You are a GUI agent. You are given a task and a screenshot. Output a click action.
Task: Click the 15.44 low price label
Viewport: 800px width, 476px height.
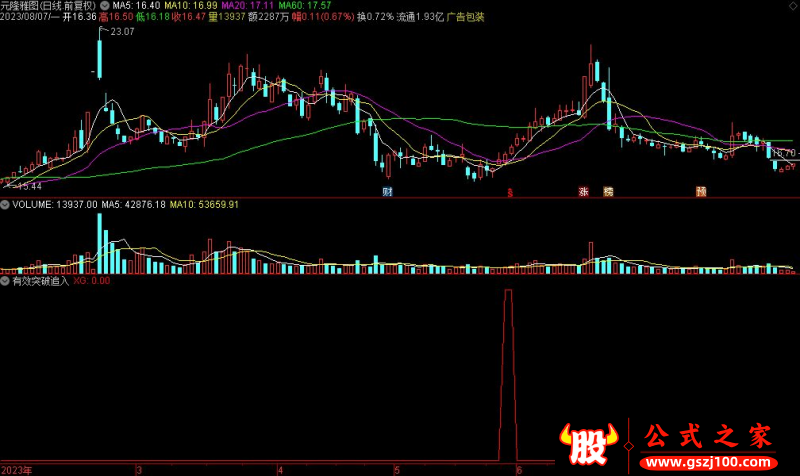30,187
